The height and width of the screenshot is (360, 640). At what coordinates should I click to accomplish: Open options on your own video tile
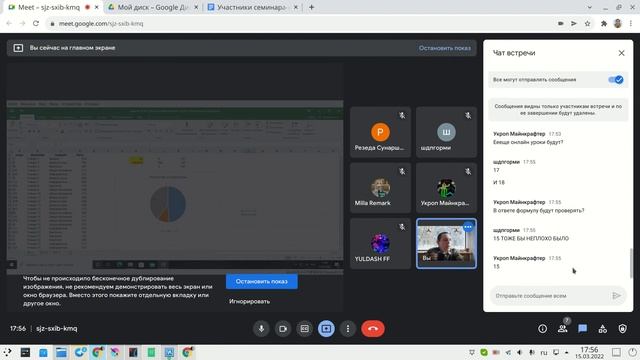[x=468, y=227]
